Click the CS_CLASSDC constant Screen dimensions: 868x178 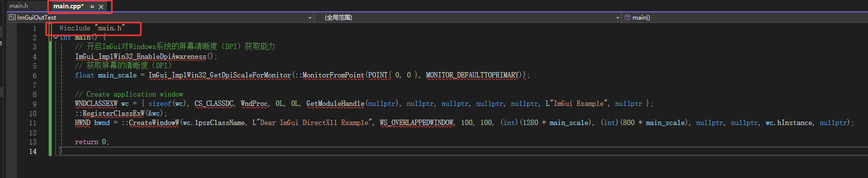pyautogui.click(x=214, y=104)
